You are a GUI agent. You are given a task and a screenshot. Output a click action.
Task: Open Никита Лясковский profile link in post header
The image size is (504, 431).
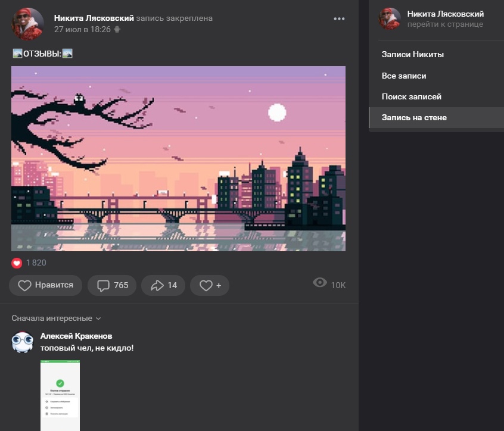(x=94, y=18)
